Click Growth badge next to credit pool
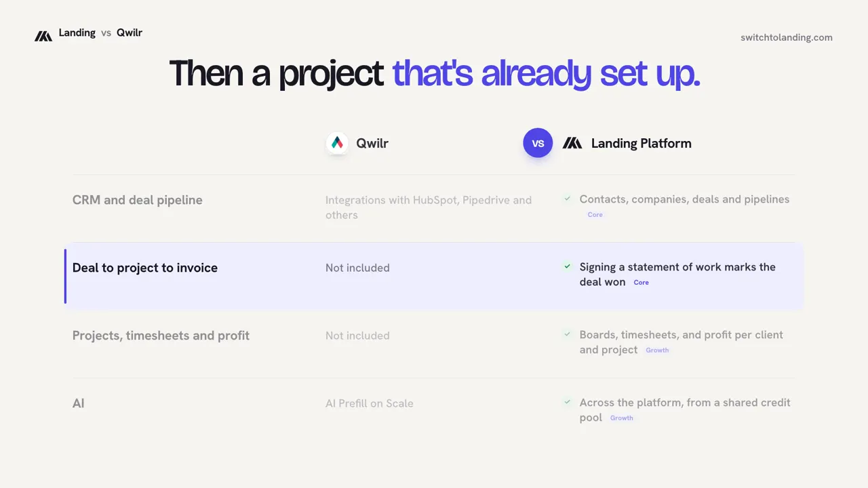 (x=621, y=418)
